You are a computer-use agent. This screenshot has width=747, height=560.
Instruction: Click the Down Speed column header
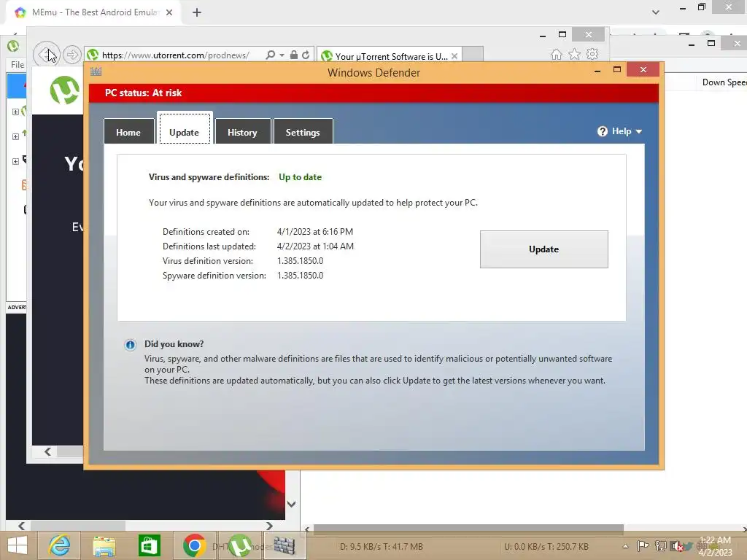(724, 82)
